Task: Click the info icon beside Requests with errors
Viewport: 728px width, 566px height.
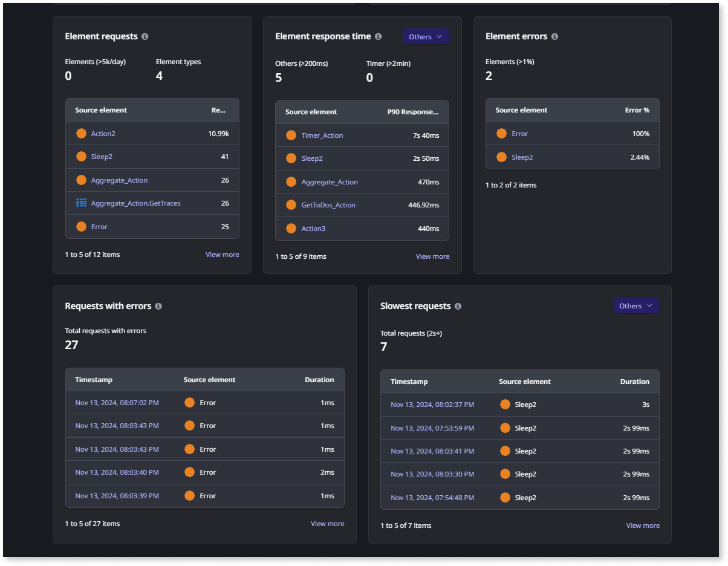Action: pyautogui.click(x=158, y=307)
